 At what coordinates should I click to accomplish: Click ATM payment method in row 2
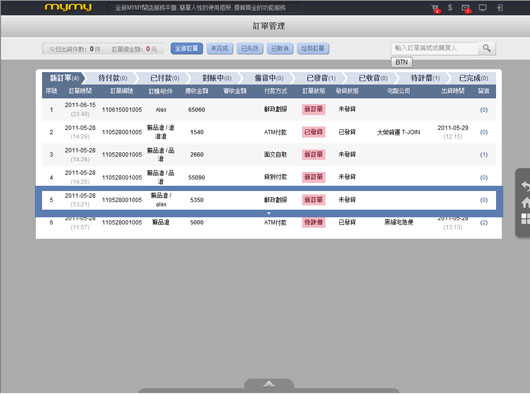coord(275,132)
